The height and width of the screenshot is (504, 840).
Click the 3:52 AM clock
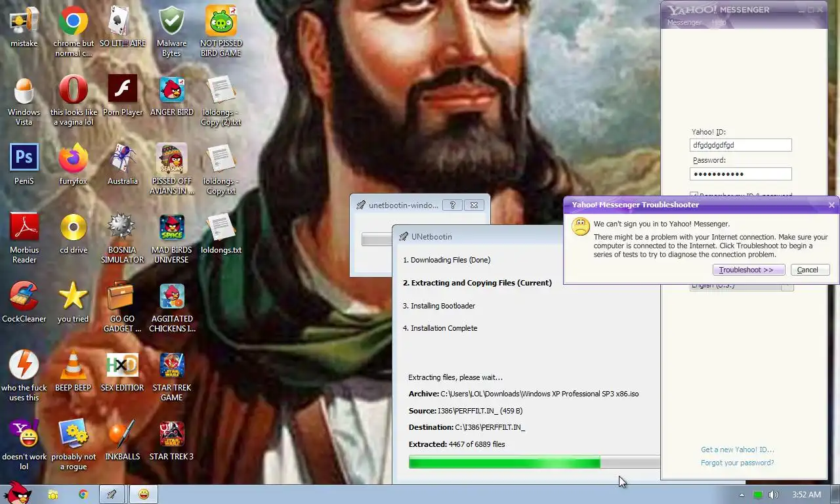click(x=807, y=495)
